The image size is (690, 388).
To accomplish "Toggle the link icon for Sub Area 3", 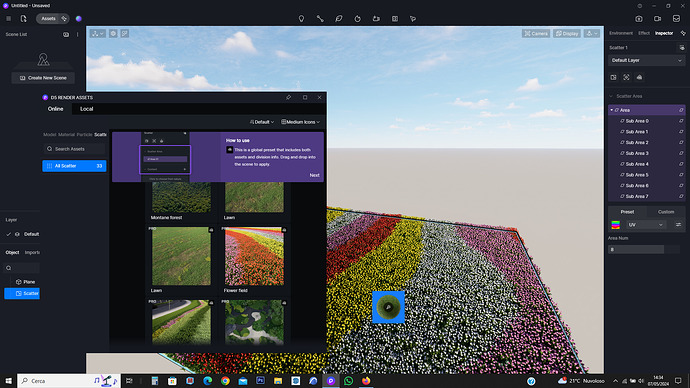I will [x=681, y=153].
